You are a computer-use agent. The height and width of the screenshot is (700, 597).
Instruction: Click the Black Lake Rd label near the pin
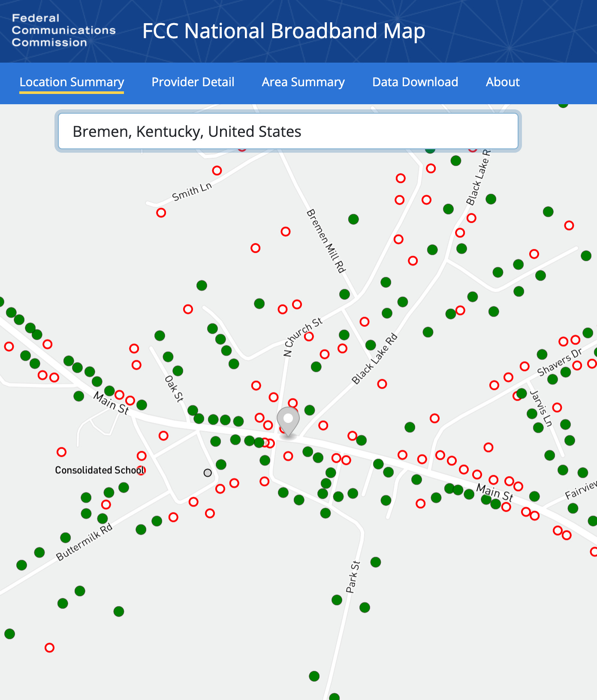tap(375, 359)
